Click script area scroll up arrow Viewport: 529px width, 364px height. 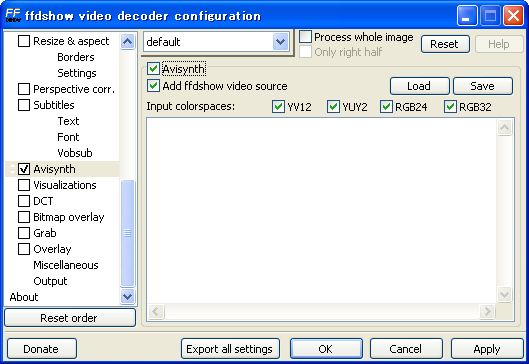coord(504,127)
